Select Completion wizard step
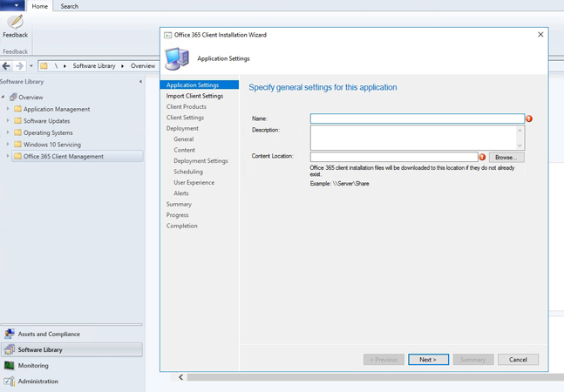Screen dimensions: 564x392 point(181,226)
